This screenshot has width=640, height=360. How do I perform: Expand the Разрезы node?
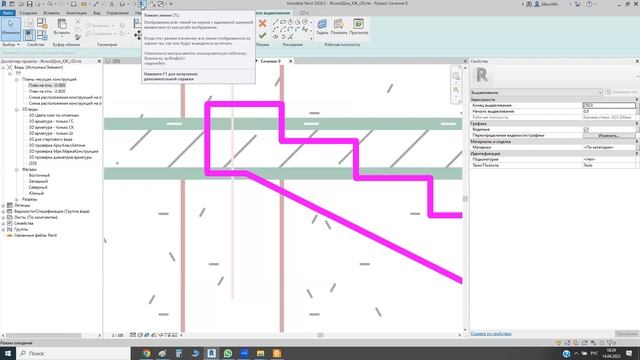tap(17, 200)
